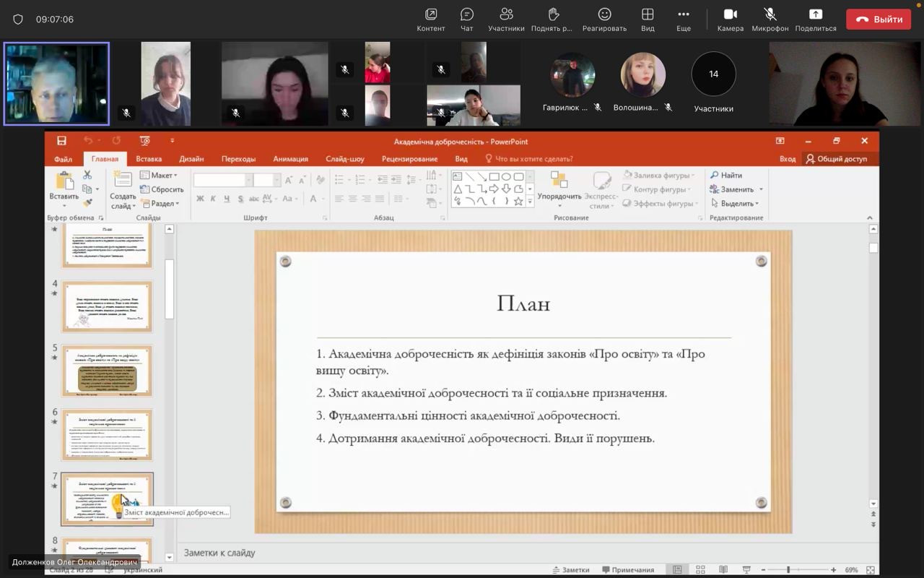The image size is (924, 578).
Task: Click the zoom slider in status bar
Action: (x=788, y=570)
